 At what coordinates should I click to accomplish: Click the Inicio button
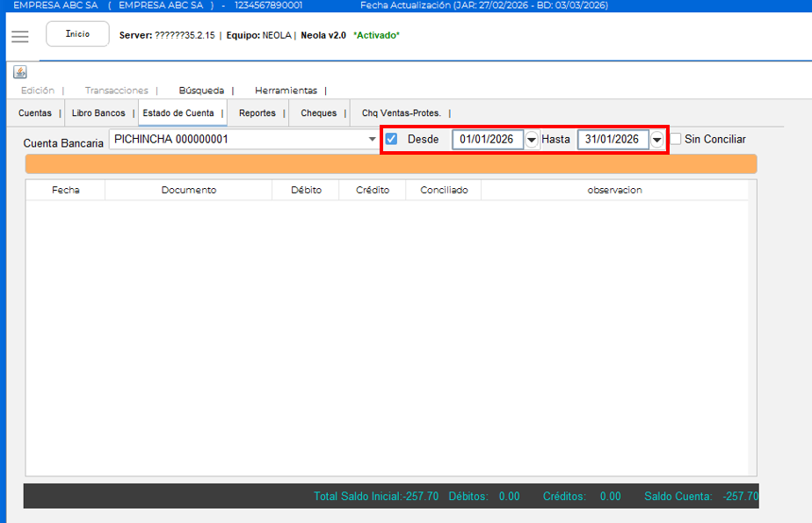[77, 34]
